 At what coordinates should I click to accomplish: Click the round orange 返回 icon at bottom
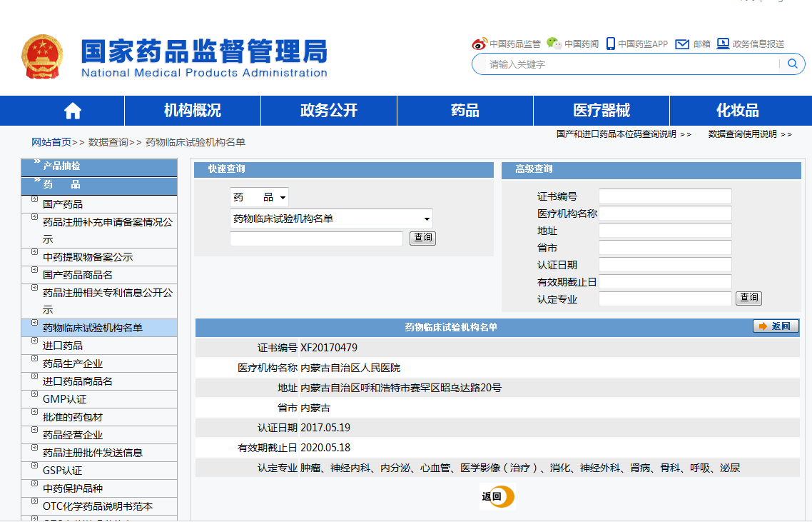point(497,496)
